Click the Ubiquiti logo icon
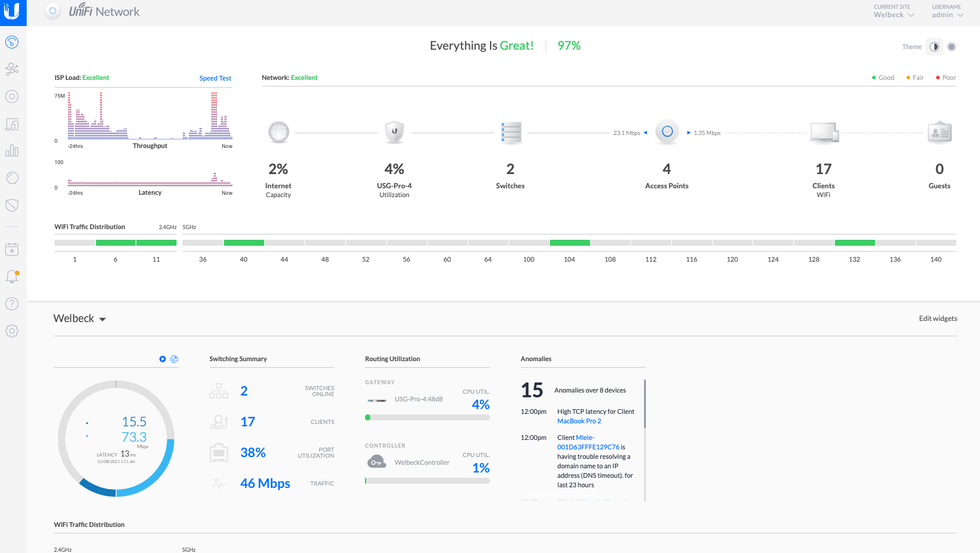 pos(12,12)
